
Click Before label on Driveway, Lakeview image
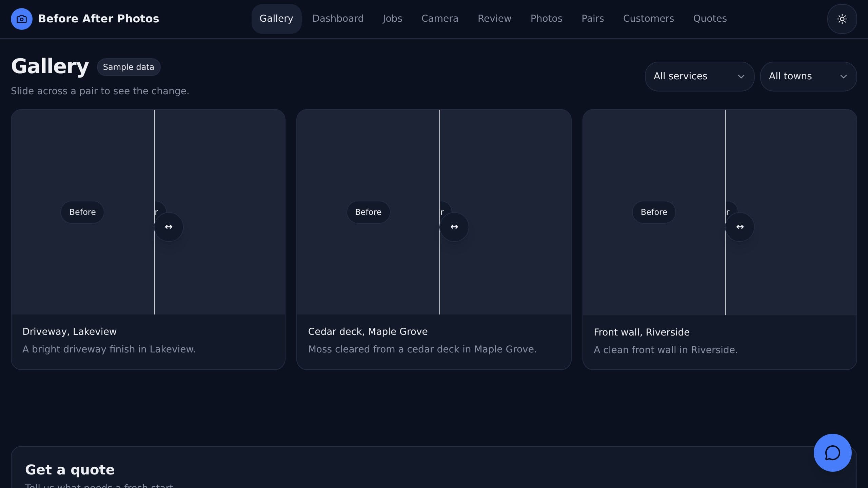(82, 212)
